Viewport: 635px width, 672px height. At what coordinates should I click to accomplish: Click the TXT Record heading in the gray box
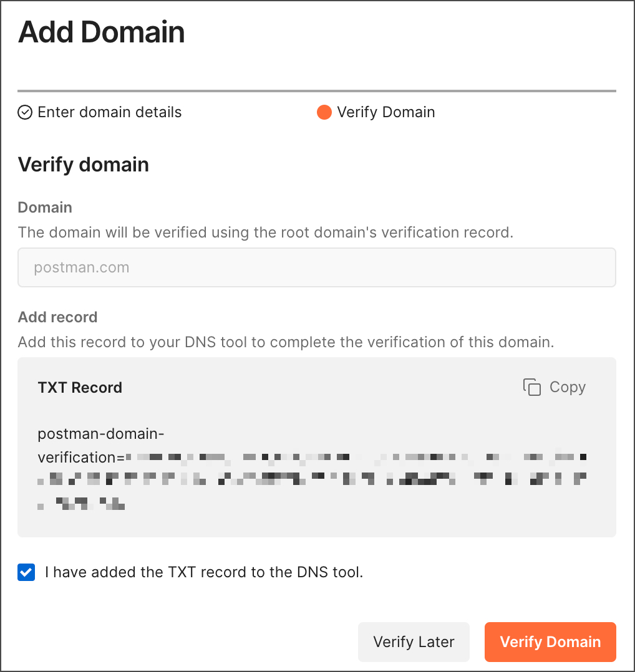pos(80,387)
